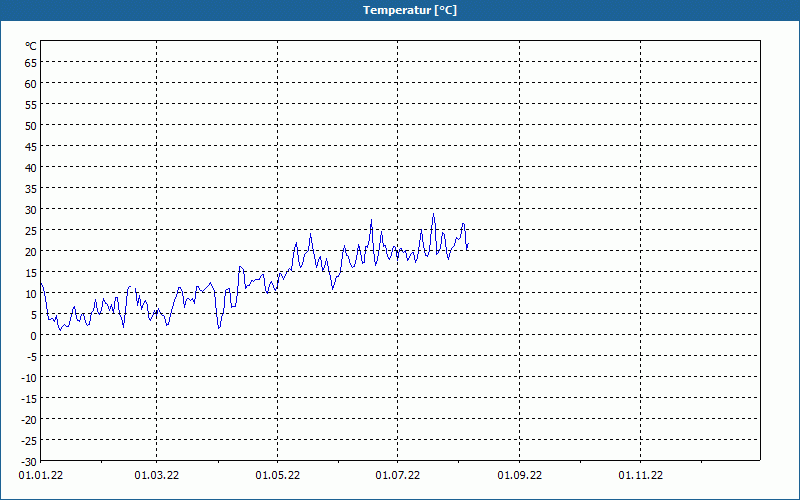The height and width of the screenshot is (500, 800).
Task: Click the 0 value on the y-axis
Action: click(x=34, y=335)
